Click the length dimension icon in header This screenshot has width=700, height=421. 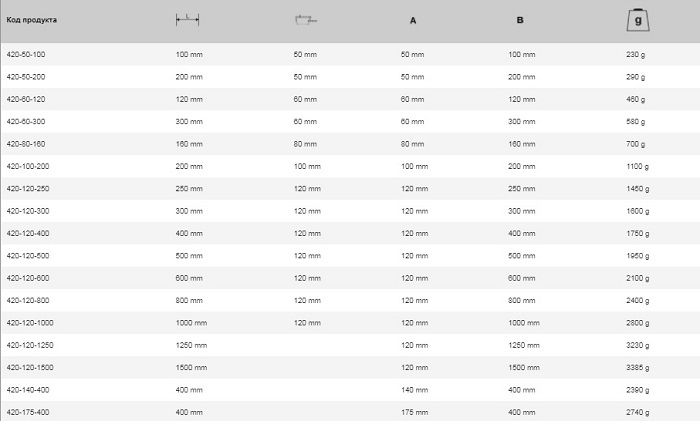pyautogui.click(x=187, y=20)
